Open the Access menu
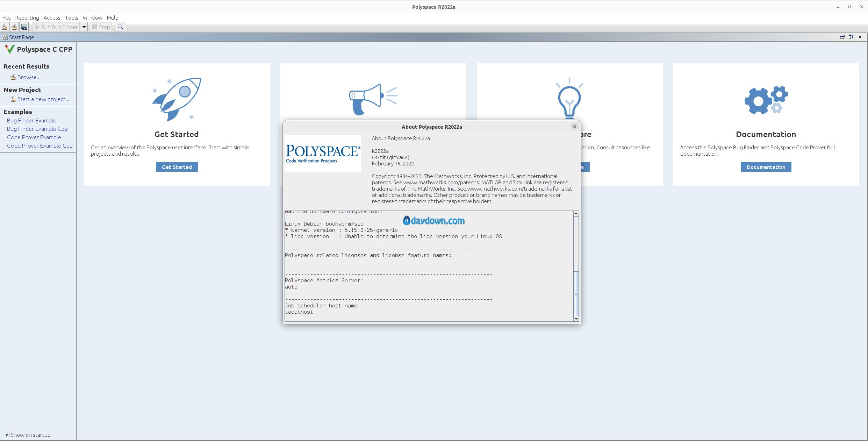This screenshot has height=441, width=868. 52,17
